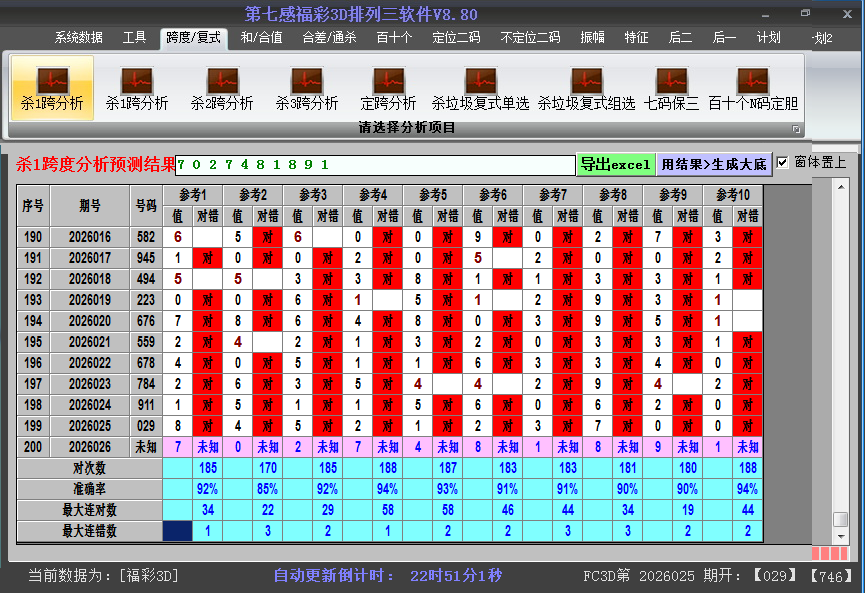The height and width of the screenshot is (593, 865).
Task: Select the dark blue cell in 最大连错数 row
Action: pos(177,531)
